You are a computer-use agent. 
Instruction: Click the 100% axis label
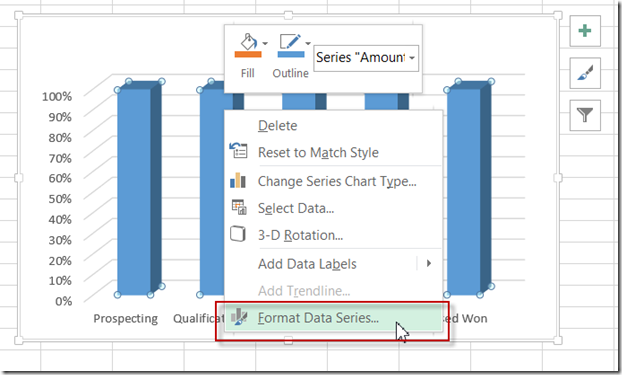click(x=57, y=96)
